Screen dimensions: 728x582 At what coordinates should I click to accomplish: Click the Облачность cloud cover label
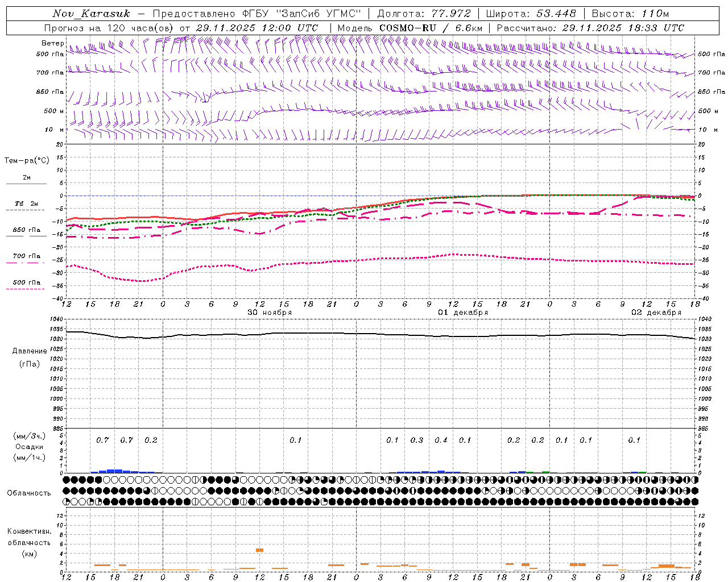coord(29,493)
